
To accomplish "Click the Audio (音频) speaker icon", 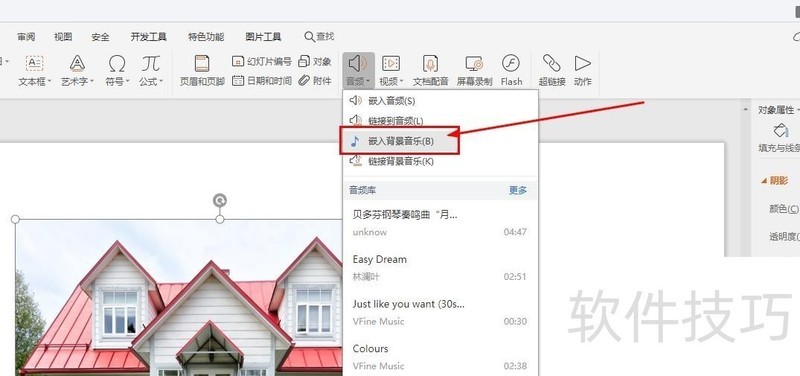I will 358,64.
